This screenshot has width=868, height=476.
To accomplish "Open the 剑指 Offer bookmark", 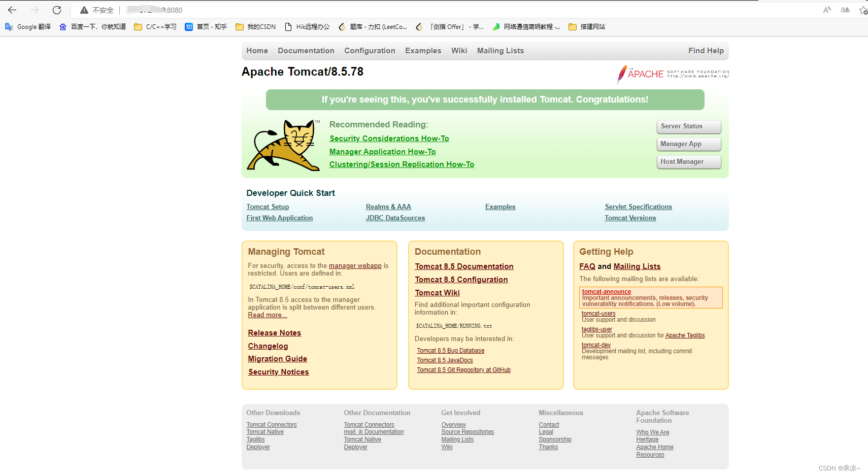I will (449, 27).
